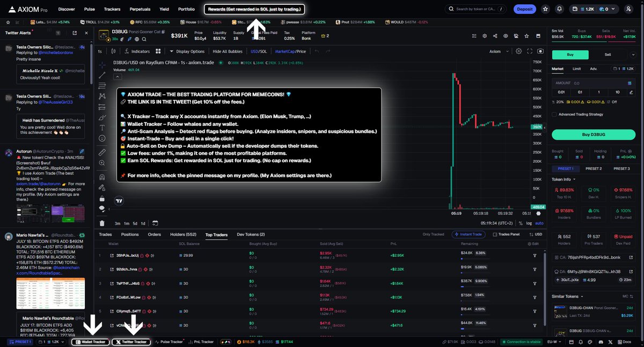Select the ruler measure tool
The height and width of the screenshot is (347, 644).
pyautogui.click(x=102, y=153)
